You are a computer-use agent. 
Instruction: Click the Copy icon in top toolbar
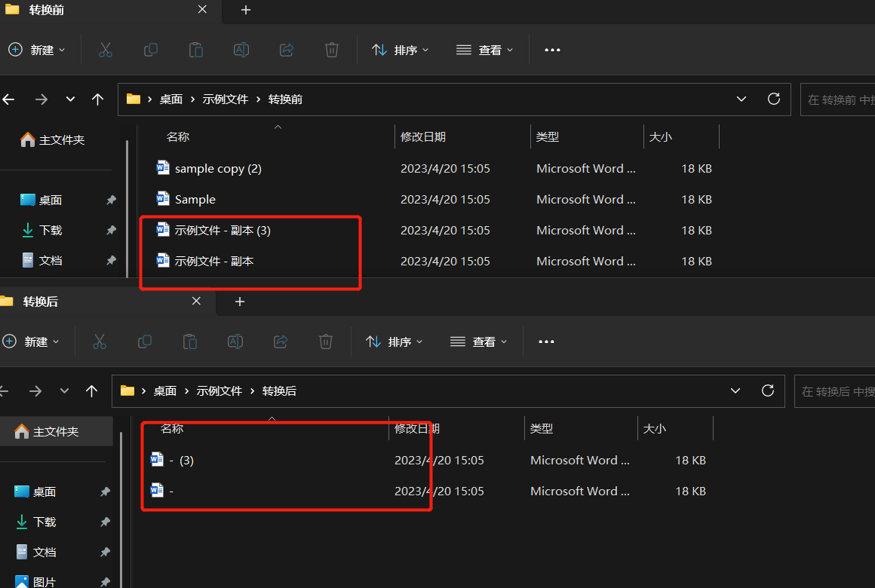point(151,50)
